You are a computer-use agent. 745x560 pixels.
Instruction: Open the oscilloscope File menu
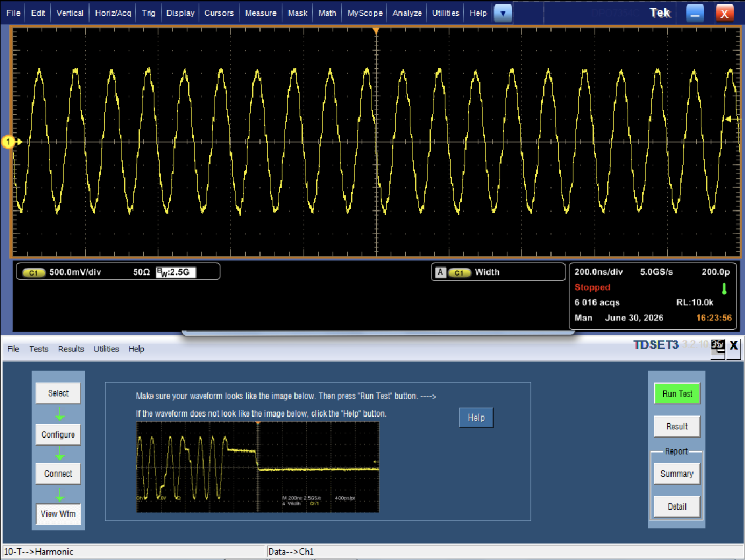click(13, 13)
